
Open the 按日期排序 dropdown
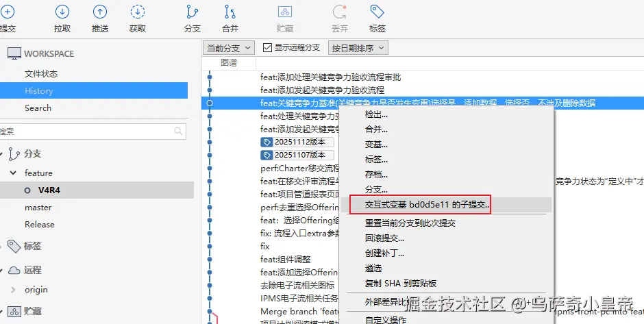pos(358,48)
